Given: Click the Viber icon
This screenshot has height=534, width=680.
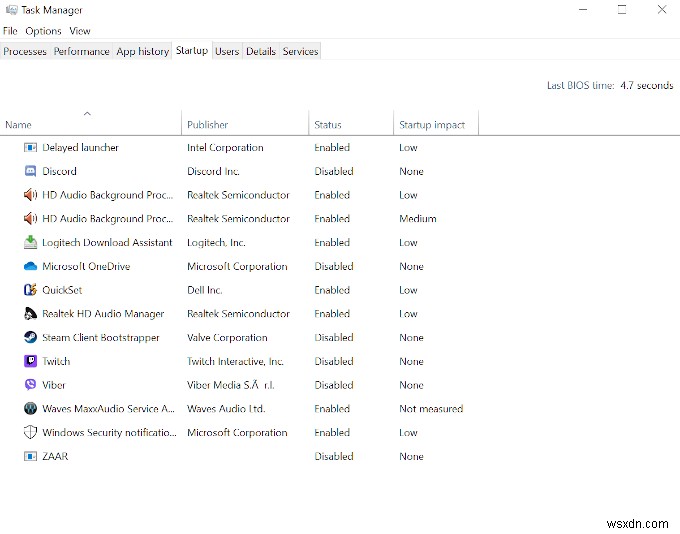Looking at the screenshot, I should click(30, 384).
